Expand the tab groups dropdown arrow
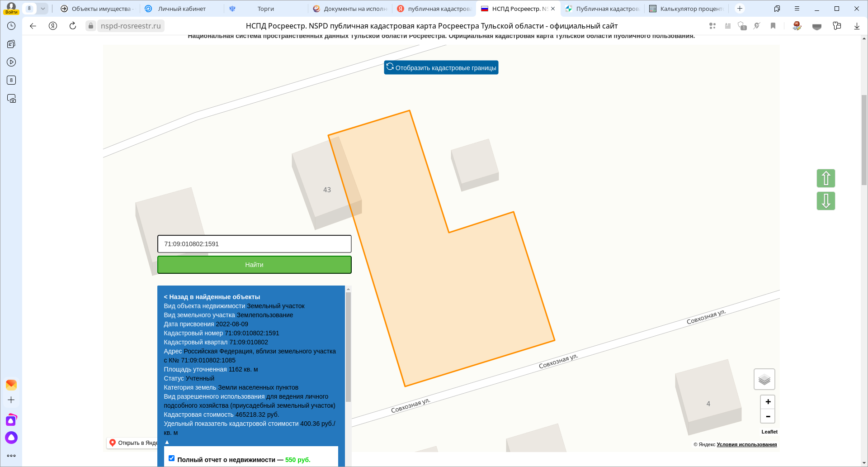Screen dimensions: 868x467 43,9
